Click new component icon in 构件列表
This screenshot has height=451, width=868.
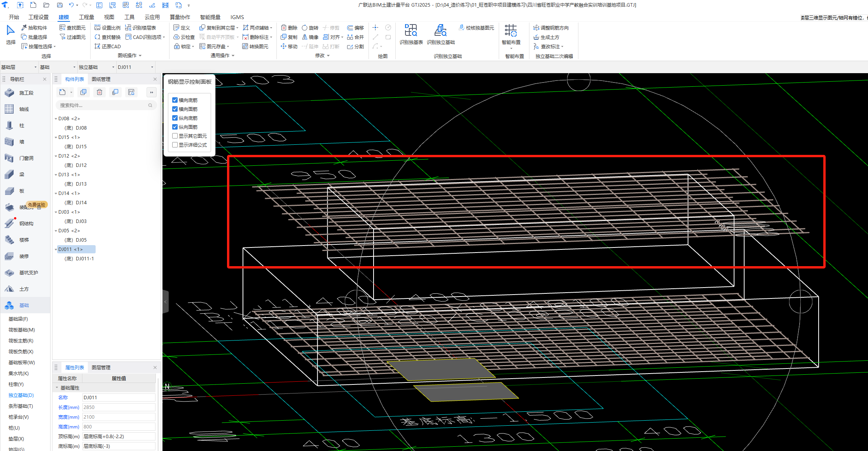(x=62, y=92)
